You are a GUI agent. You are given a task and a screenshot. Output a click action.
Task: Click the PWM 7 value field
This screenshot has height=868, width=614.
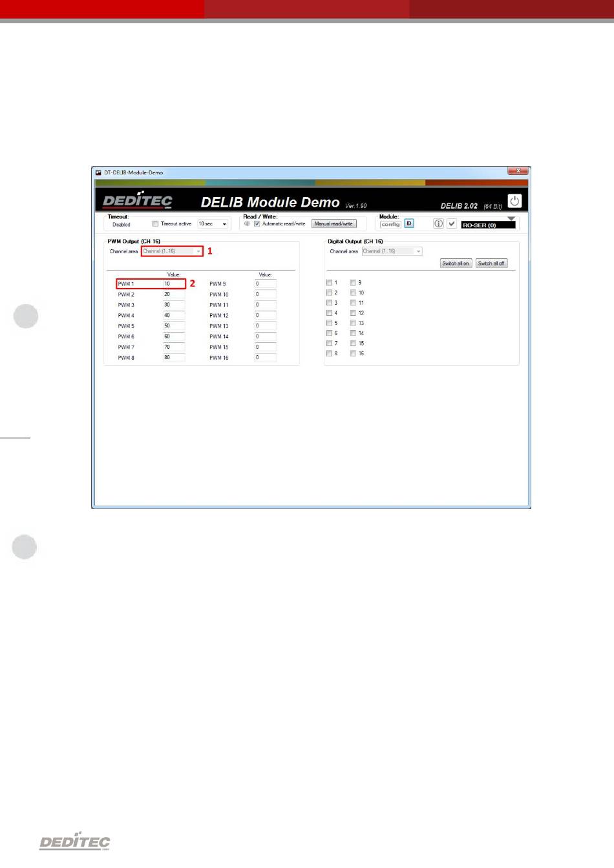point(174,347)
